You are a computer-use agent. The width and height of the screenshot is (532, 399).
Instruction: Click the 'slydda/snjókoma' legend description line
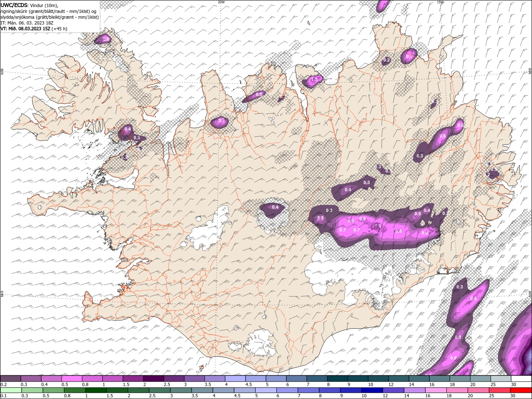point(49,17)
